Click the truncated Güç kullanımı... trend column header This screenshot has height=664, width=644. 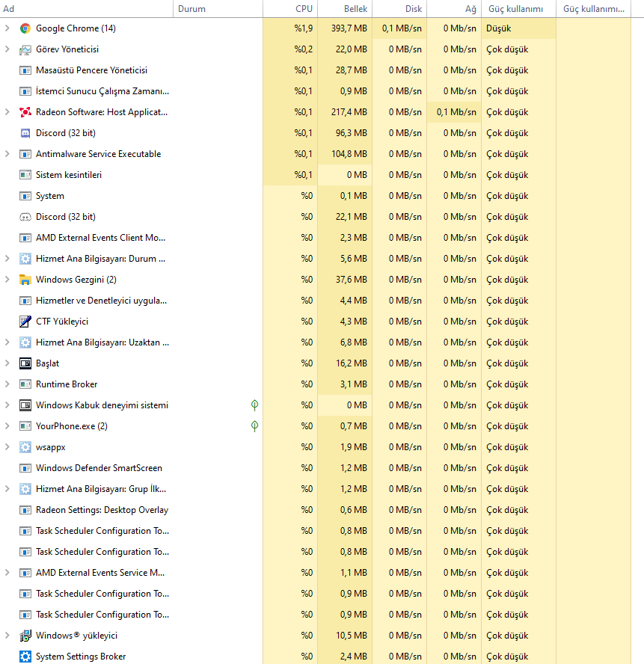594,9
